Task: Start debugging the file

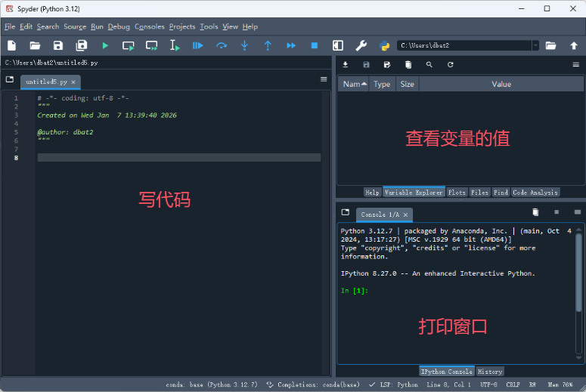Action: click(x=197, y=45)
